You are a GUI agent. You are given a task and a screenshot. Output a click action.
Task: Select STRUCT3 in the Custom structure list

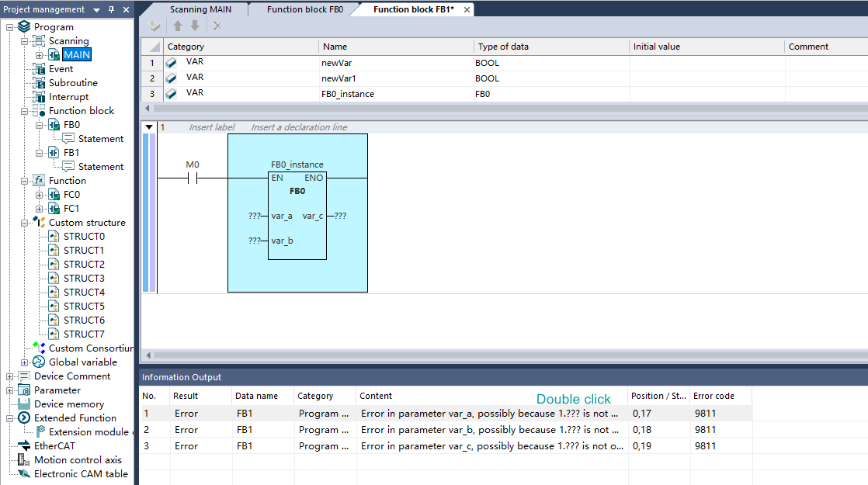84,279
